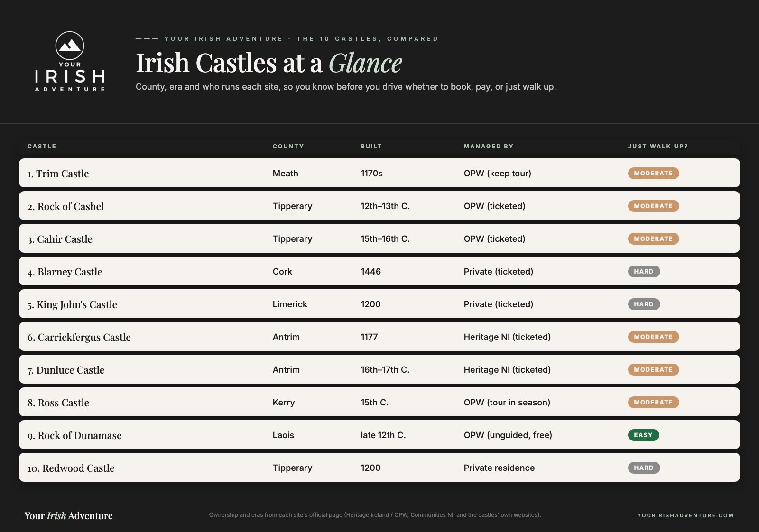Select the '7. Dunluce Castle' row title
Image resolution: width=759 pixels, height=532 pixels.
pyautogui.click(x=65, y=370)
